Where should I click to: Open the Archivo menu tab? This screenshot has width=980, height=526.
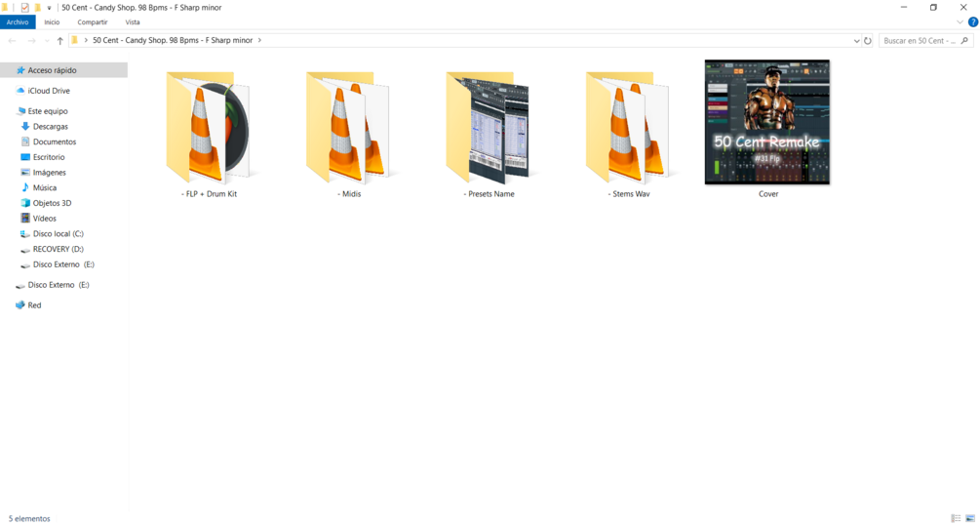(18, 21)
